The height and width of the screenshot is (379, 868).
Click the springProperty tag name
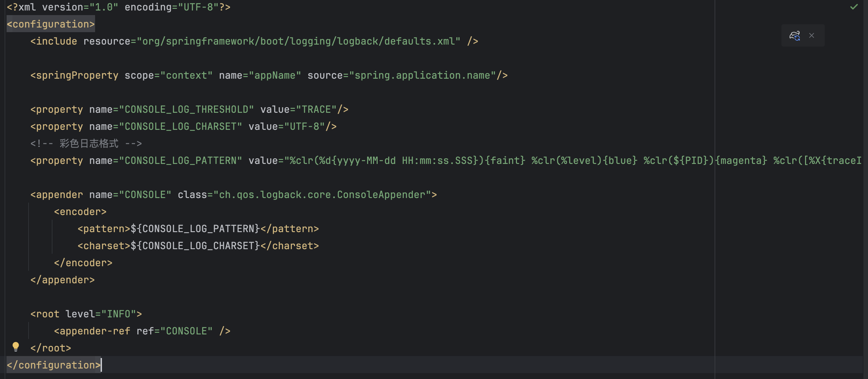point(77,75)
